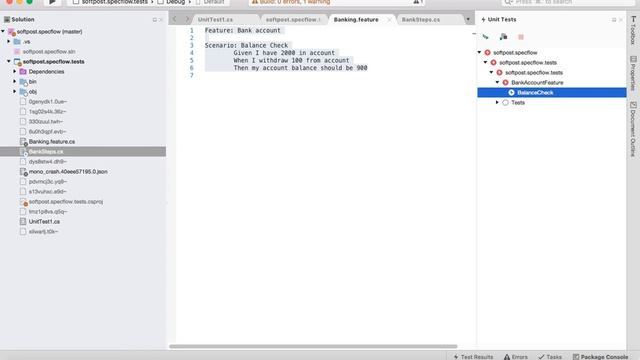
Task: Click the Solution pad header icon
Action: point(7,19)
